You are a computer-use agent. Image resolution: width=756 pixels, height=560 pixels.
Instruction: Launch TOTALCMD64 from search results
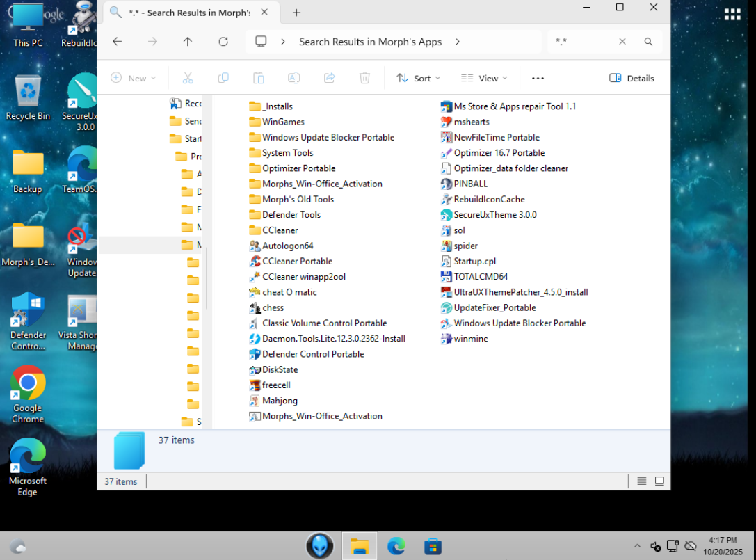pyautogui.click(x=481, y=277)
